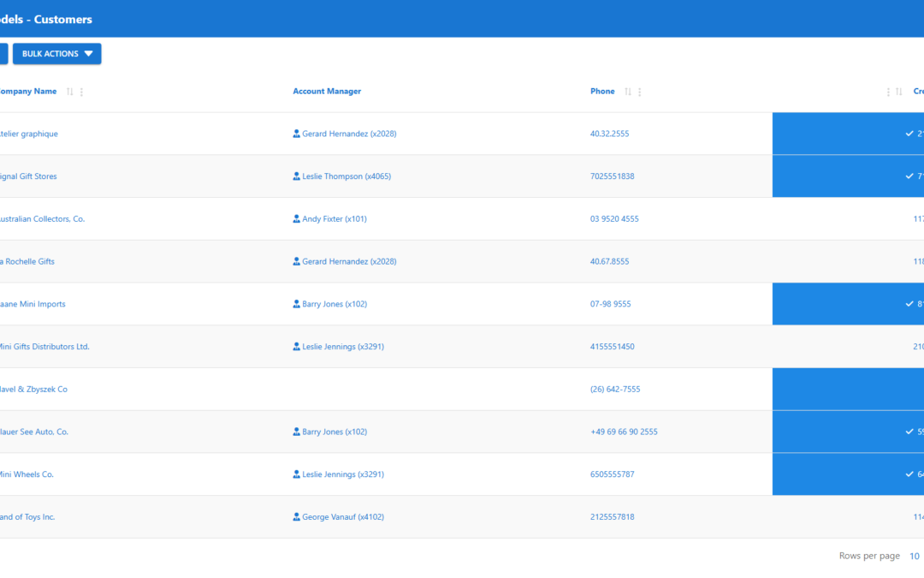This screenshot has width=924, height=578.
Task: Change rows per page value 10
Action: tap(914, 556)
